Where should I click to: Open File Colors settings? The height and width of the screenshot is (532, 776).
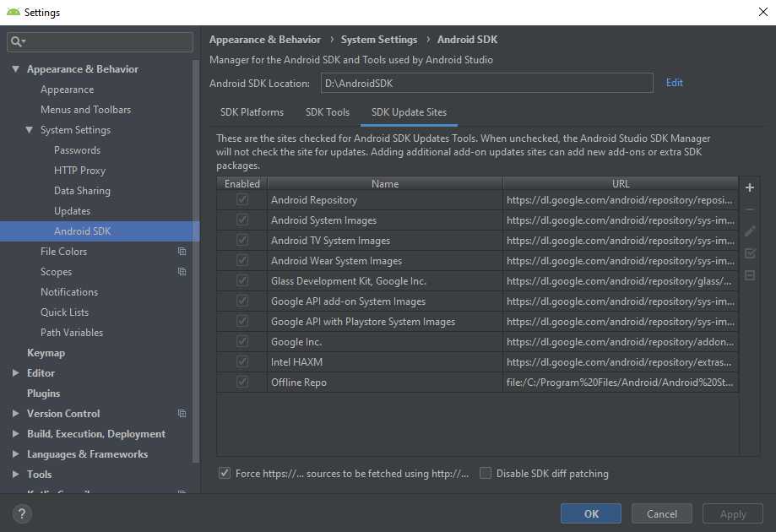63,252
